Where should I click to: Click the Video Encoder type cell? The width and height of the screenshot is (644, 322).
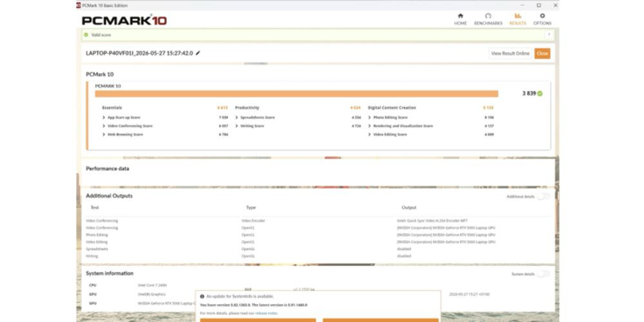[253, 221]
